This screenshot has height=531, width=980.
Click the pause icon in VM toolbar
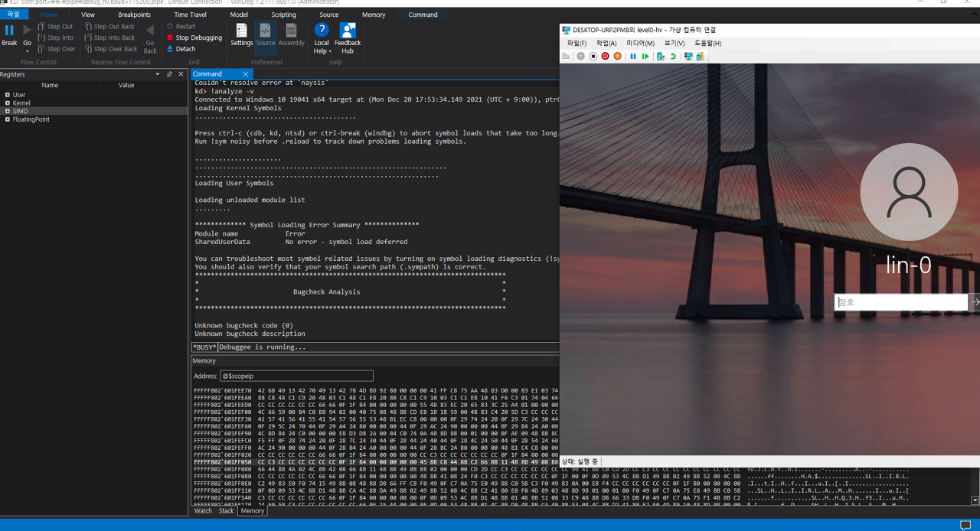pyautogui.click(x=633, y=56)
